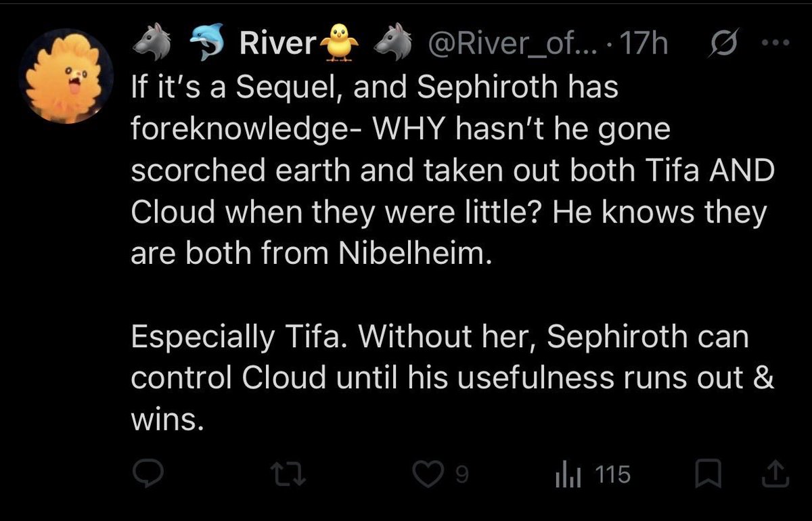Tap the view count showing 115
Screen dimensions: 812x521
pos(614,475)
